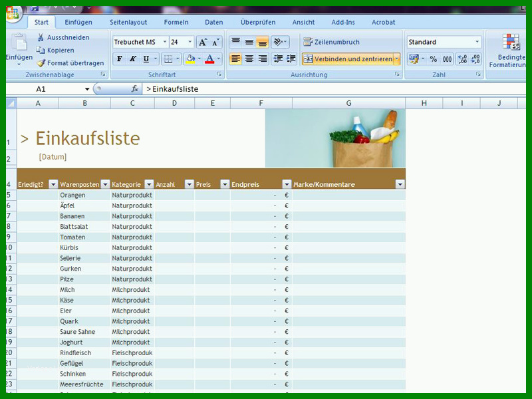The width and height of the screenshot is (532, 399).
Task: Select column G header
Action: coord(348,103)
